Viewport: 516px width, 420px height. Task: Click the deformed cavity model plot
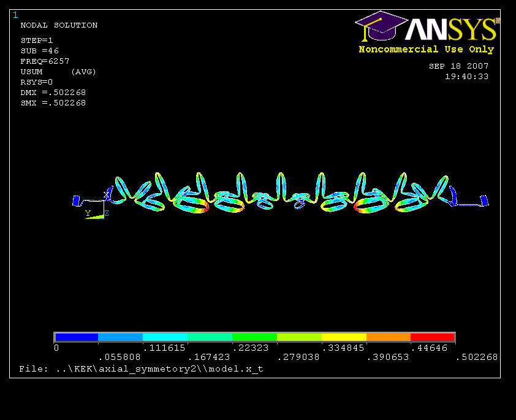pos(281,193)
